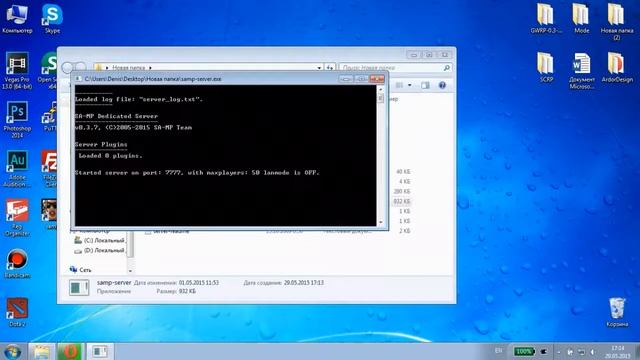This screenshot has height=360, width=640.
Task: Click the 932 КБ size cell
Action: pyautogui.click(x=402, y=201)
